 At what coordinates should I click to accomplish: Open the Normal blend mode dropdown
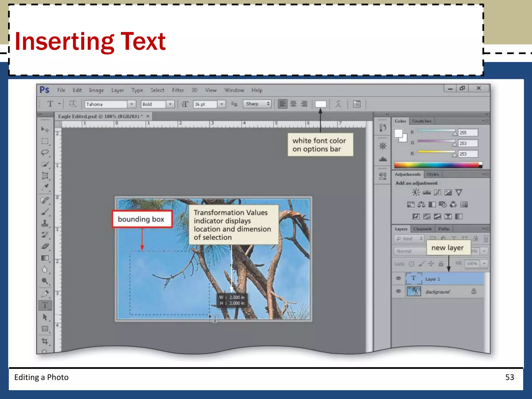click(410, 251)
